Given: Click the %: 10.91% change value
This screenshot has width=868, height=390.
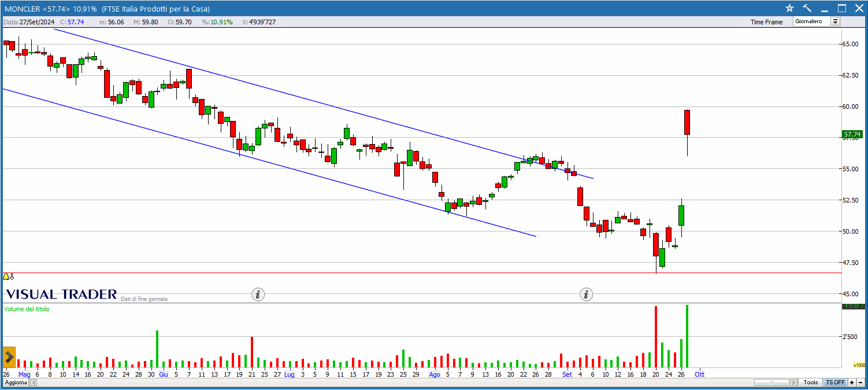Looking at the screenshot, I should [x=217, y=22].
